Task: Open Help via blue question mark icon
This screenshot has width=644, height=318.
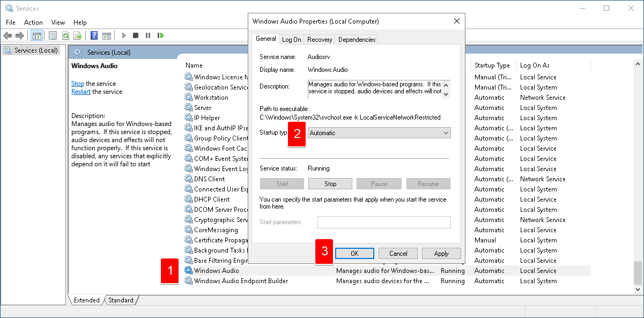Action: click(x=94, y=35)
